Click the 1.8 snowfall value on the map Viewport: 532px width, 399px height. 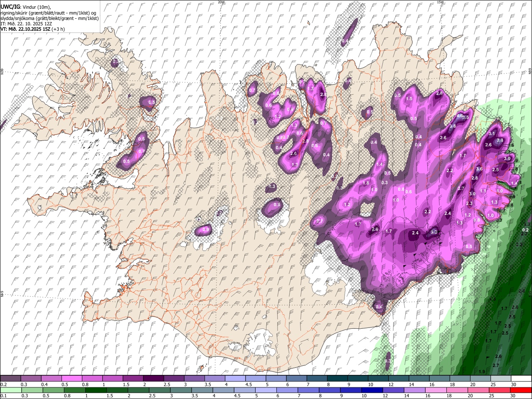coord(366,183)
